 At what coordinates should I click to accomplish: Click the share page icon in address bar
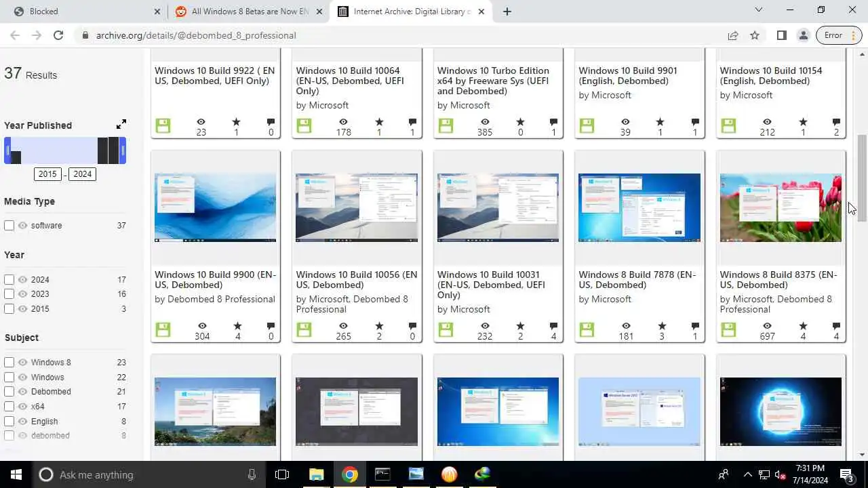733,35
